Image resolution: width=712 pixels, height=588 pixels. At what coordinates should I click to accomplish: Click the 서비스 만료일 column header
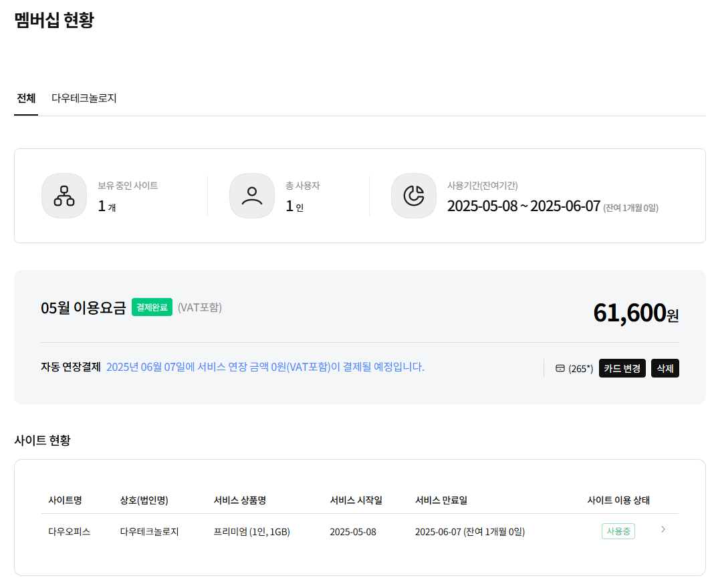[x=441, y=500]
